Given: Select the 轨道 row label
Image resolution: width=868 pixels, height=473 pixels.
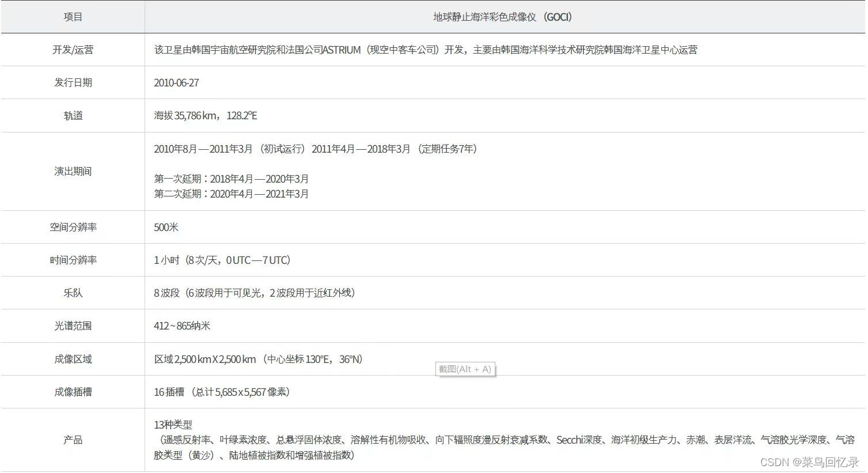Looking at the screenshot, I should click(x=73, y=115).
